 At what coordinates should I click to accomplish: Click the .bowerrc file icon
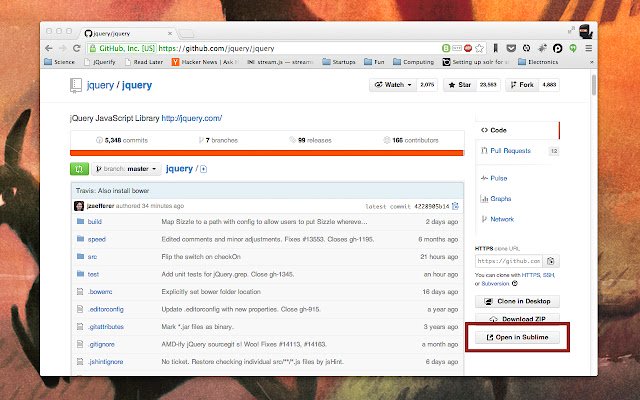80,291
